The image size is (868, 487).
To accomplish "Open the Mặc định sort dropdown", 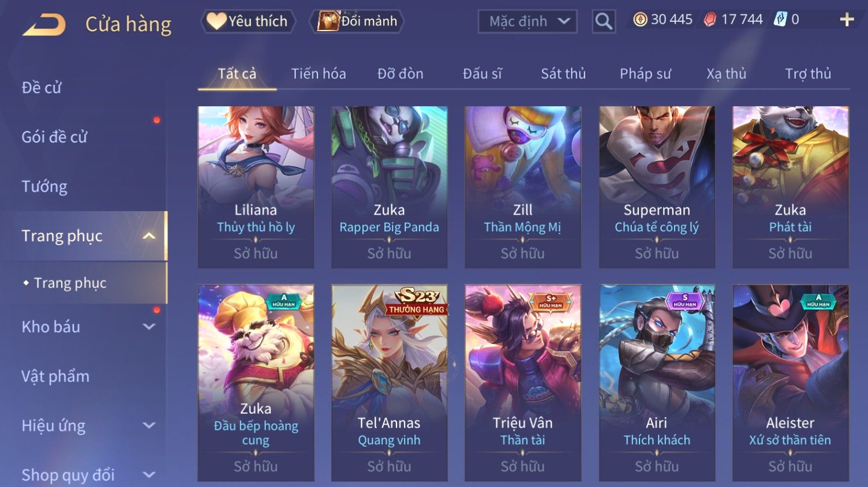I will pyautogui.click(x=527, y=22).
